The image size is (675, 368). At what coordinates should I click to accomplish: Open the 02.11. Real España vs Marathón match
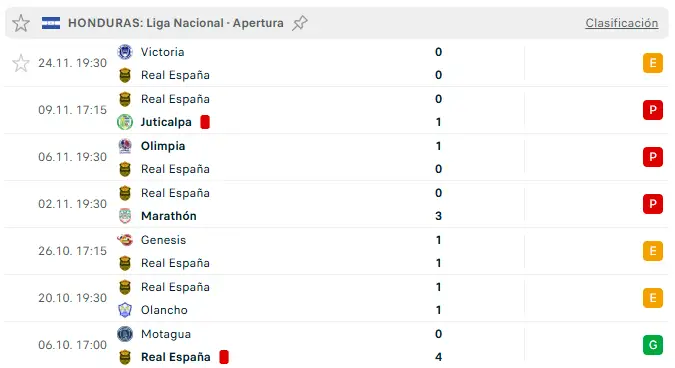point(336,204)
